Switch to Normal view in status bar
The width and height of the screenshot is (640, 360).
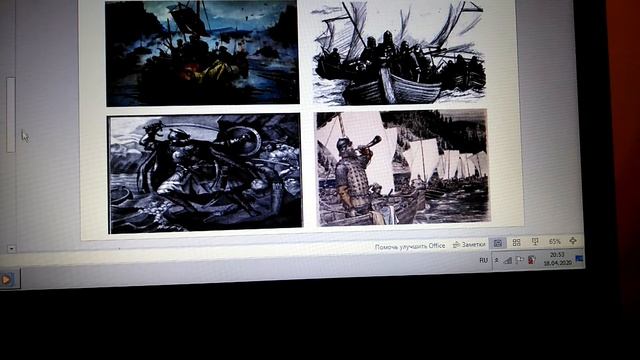click(x=498, y=243)
